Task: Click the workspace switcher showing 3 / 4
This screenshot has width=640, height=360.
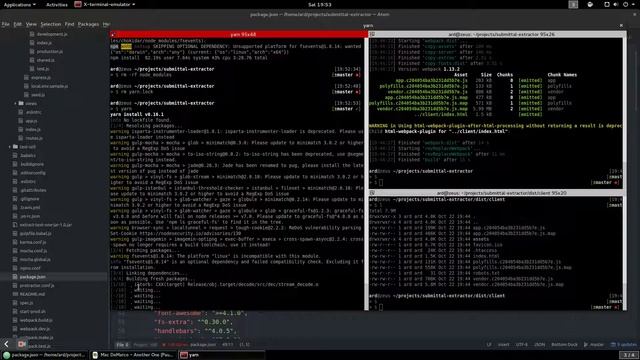Action: [629, 355]
